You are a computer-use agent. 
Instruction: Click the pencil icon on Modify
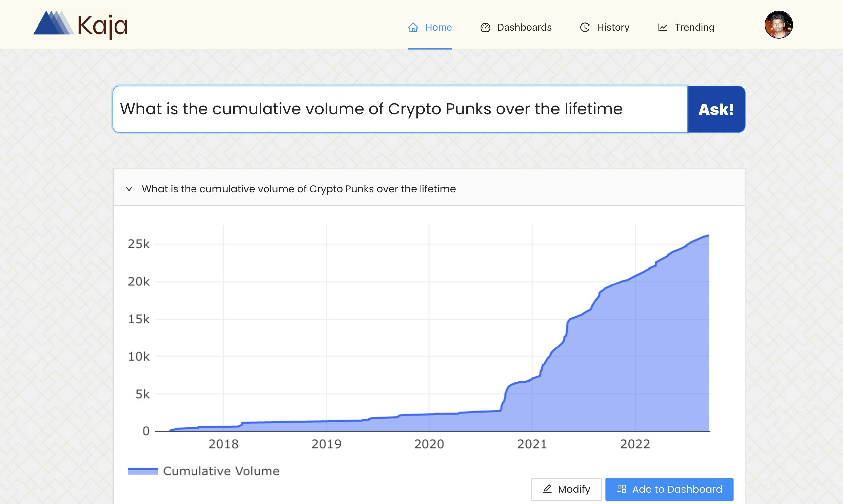[x=547, y=489]
